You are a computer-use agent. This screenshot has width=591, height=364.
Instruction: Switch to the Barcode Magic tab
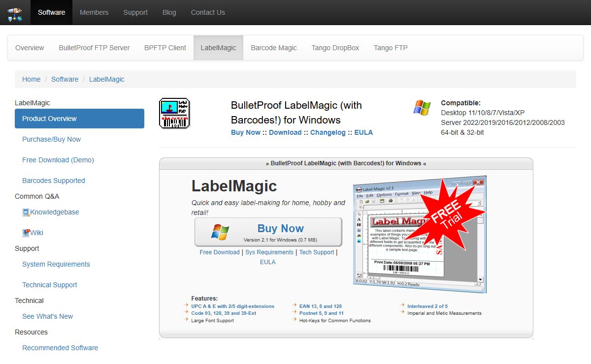[x=273, y=48]
